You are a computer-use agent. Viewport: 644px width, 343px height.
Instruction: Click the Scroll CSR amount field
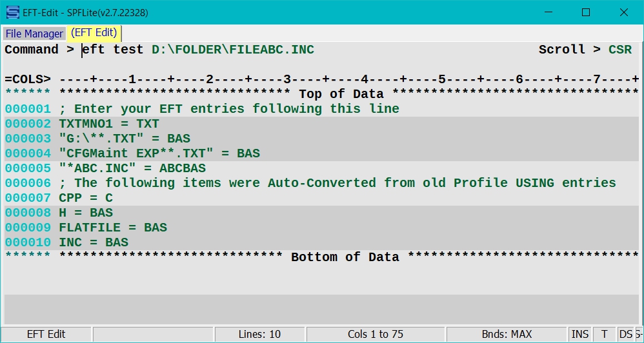click(620, 50)
